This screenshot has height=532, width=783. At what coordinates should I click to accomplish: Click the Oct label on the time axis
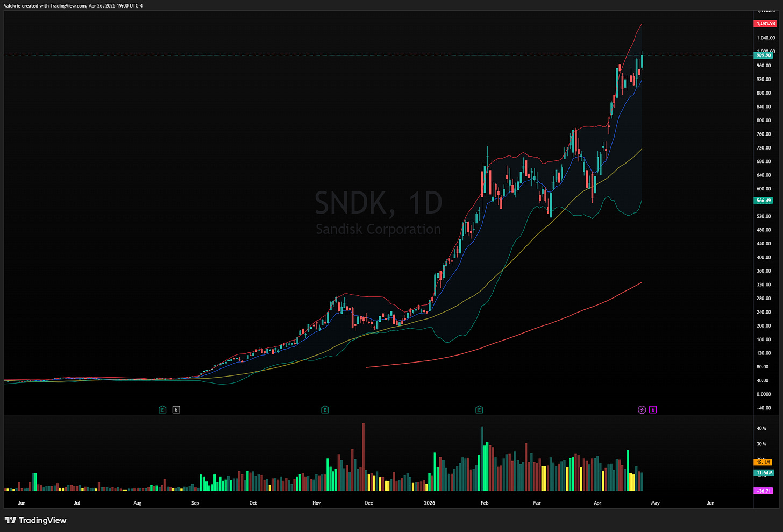click(253, 503)
